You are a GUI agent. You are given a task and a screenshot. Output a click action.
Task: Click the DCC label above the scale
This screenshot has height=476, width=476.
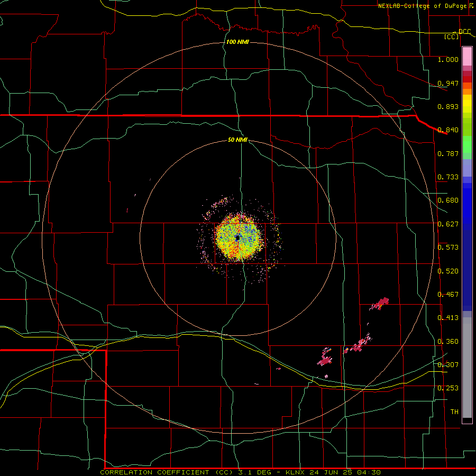coord(464,31)
